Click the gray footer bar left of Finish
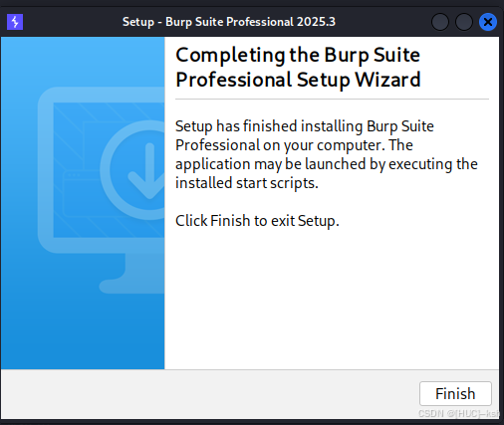The height and width of the screenshot is (425, 504). pyautogui.click(x=209, y=394)
